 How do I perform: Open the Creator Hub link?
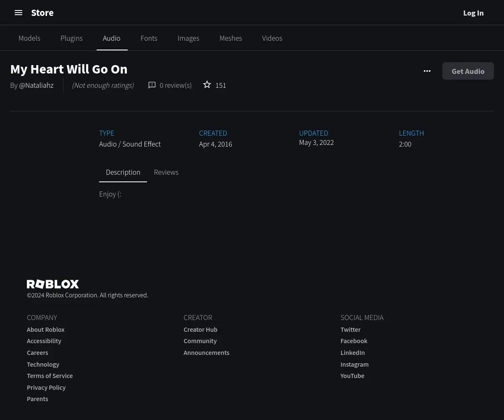point(200,330)
